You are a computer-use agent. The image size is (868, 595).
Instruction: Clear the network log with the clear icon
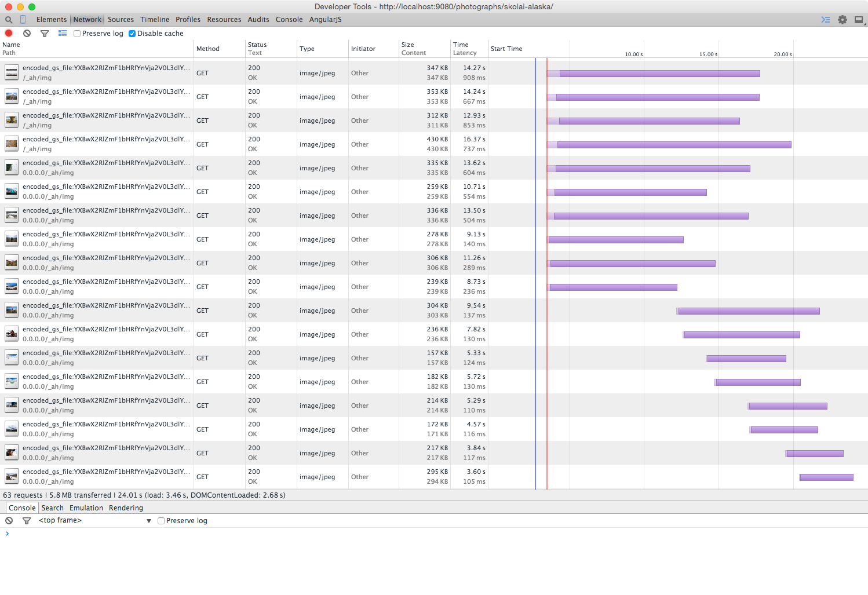tap(27, 34)
